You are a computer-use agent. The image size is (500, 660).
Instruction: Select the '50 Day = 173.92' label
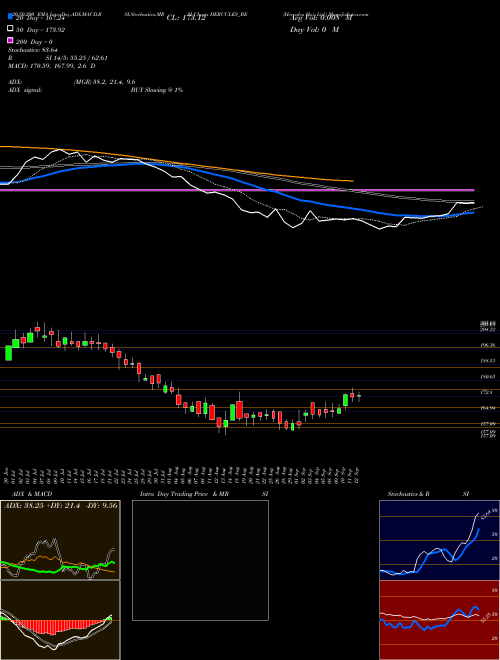(x=41, y=30)
